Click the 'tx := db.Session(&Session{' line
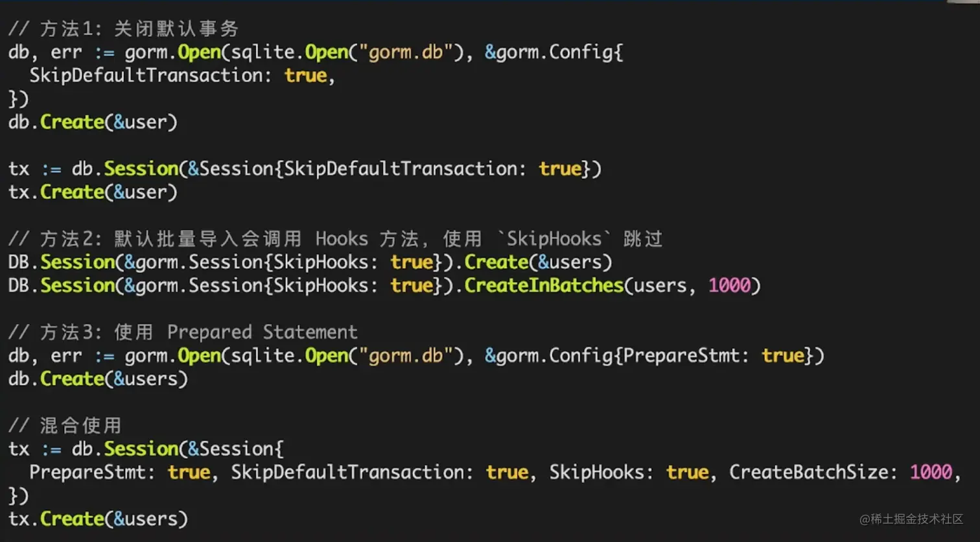 146,449
